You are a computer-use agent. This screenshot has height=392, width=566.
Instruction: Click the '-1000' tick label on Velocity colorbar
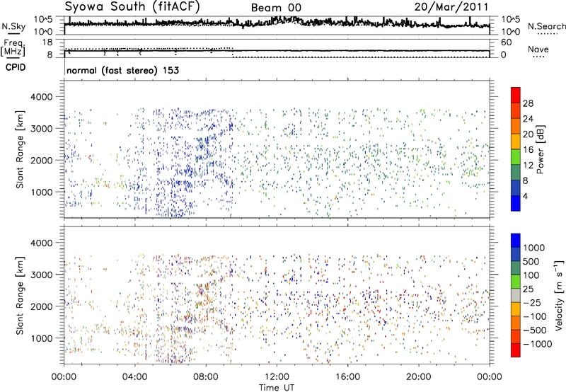538,344
